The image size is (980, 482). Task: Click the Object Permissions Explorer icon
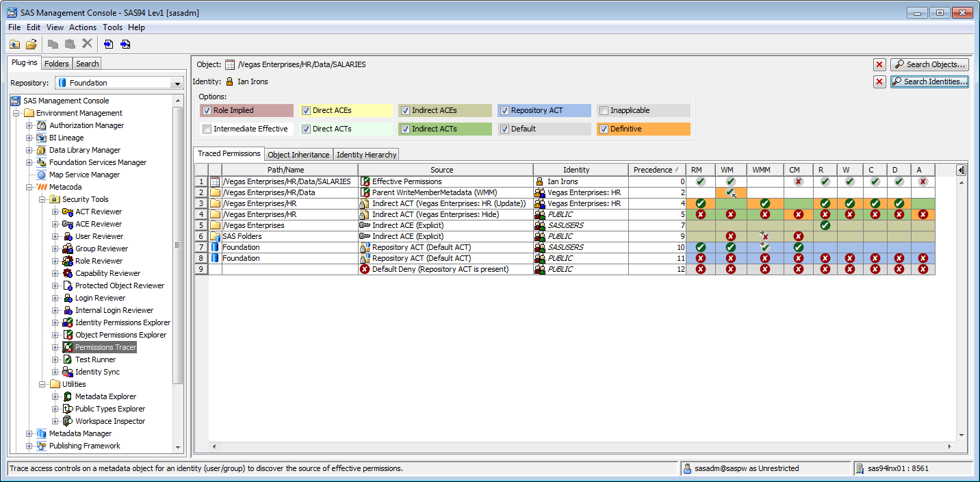point(68,335)
